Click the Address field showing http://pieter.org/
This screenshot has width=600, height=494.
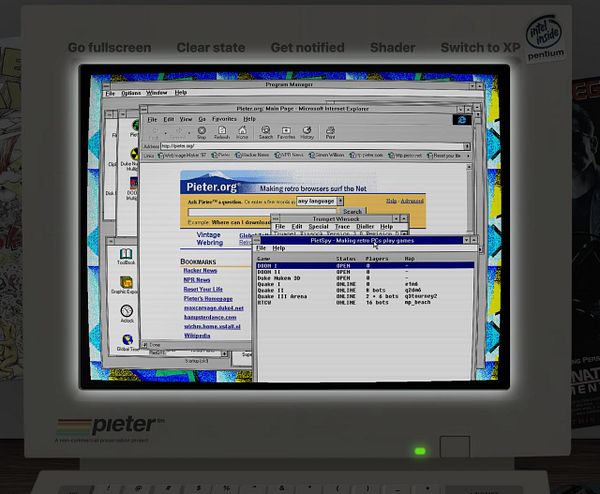tap(312, 146)
